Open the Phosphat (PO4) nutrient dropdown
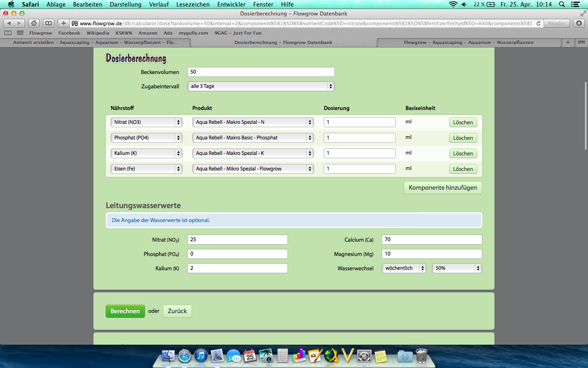The width and height of the screenshot is (588, 368). [x=146, y=138]
